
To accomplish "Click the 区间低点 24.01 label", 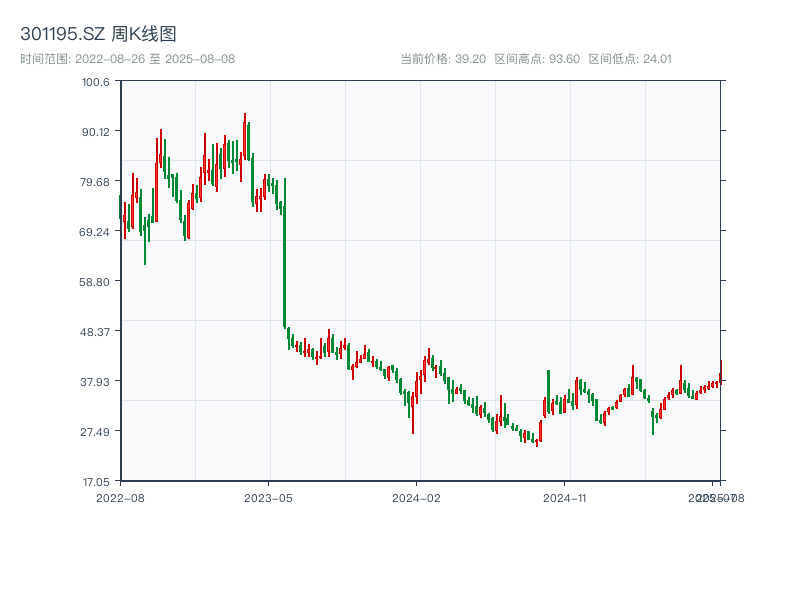I will tap(630, 58).
